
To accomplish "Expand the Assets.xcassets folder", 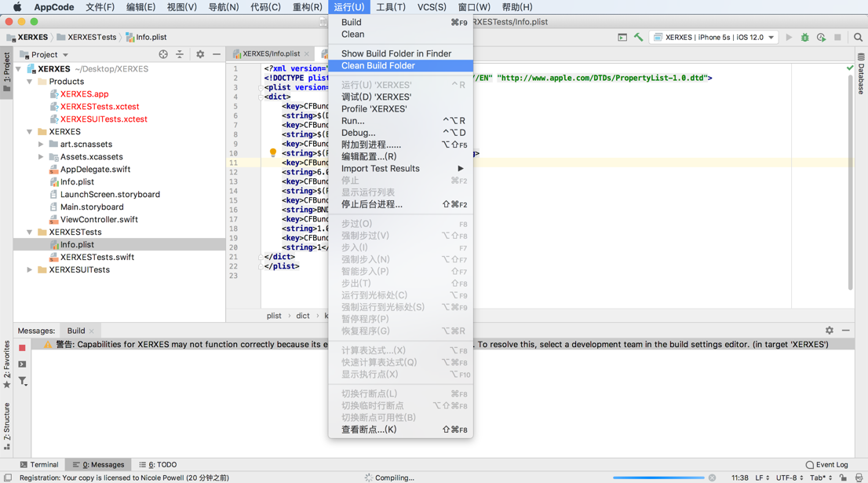I will pyautogui.click(x=41, y=157).
